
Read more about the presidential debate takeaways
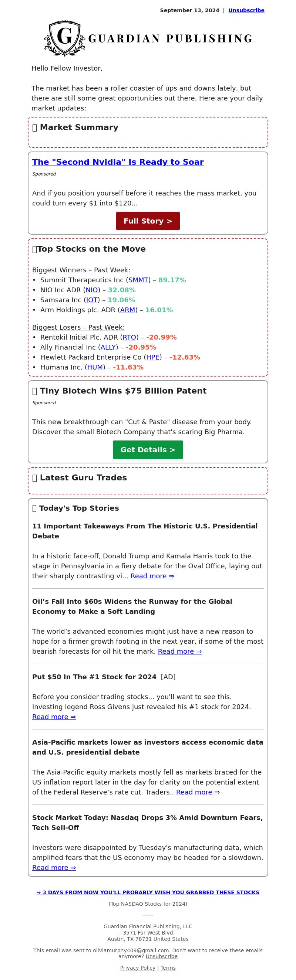[152, 576]
